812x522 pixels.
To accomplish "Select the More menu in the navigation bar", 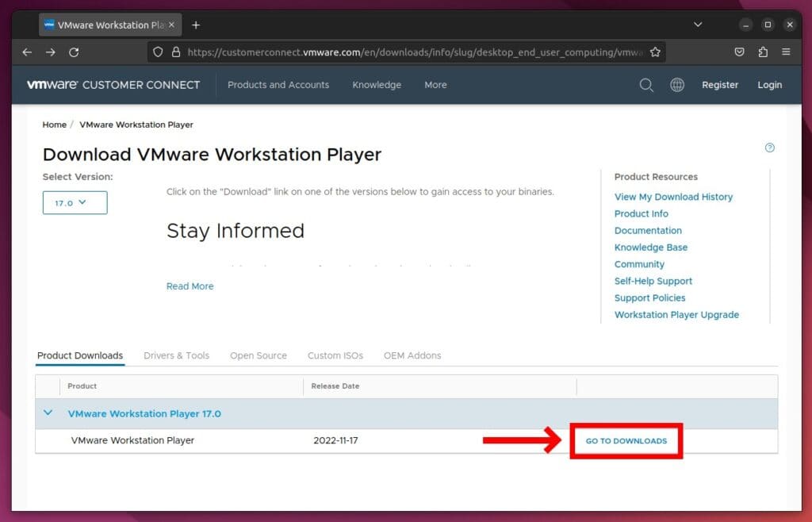I will point(435,85).
